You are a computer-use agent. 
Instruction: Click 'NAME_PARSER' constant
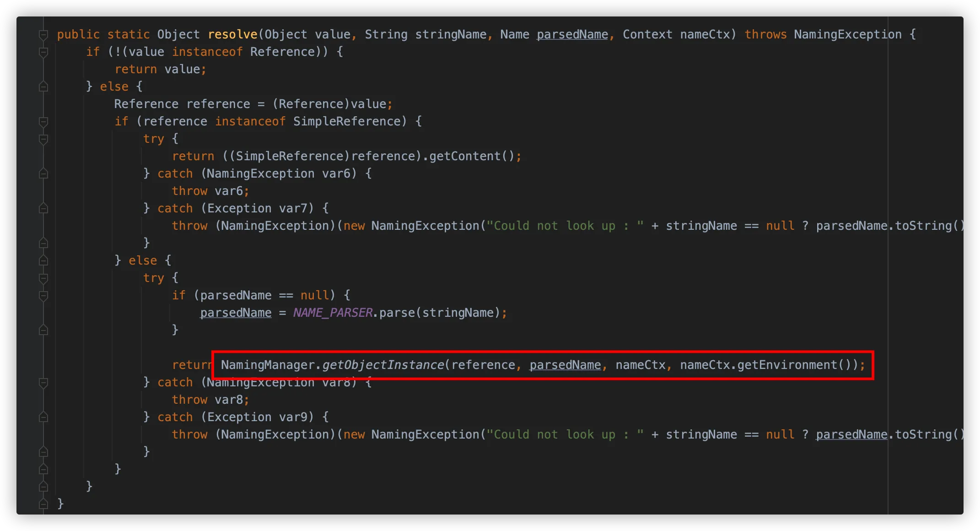(333, 313)
